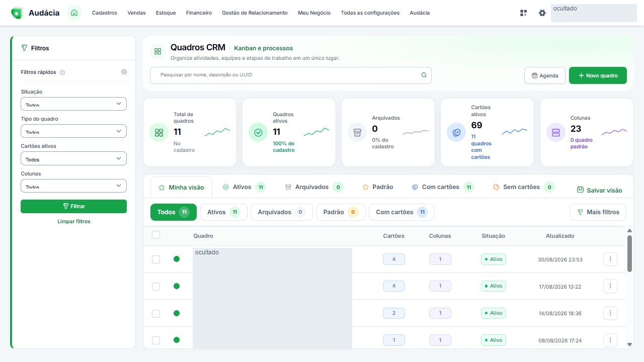Switch to the Arquivados view tab
644x362 pixels.
(x=313, y=187)
